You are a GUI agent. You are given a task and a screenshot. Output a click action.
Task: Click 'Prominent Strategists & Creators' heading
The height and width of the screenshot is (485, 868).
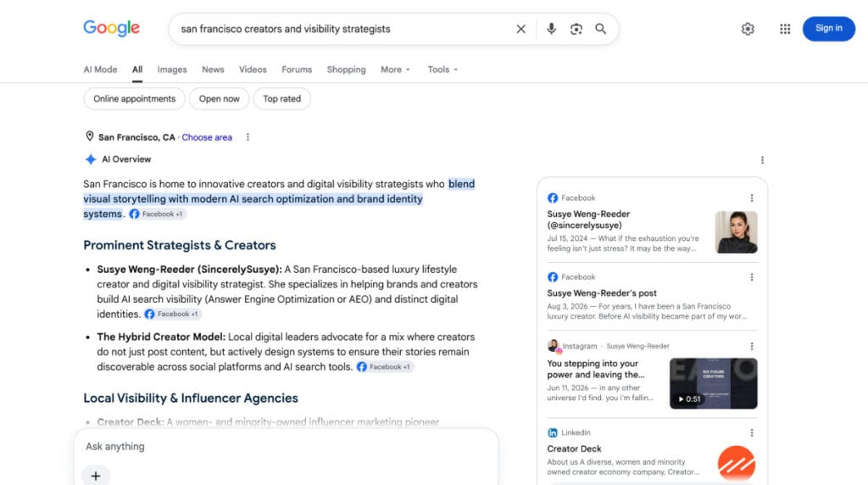(x=180, y=245)
